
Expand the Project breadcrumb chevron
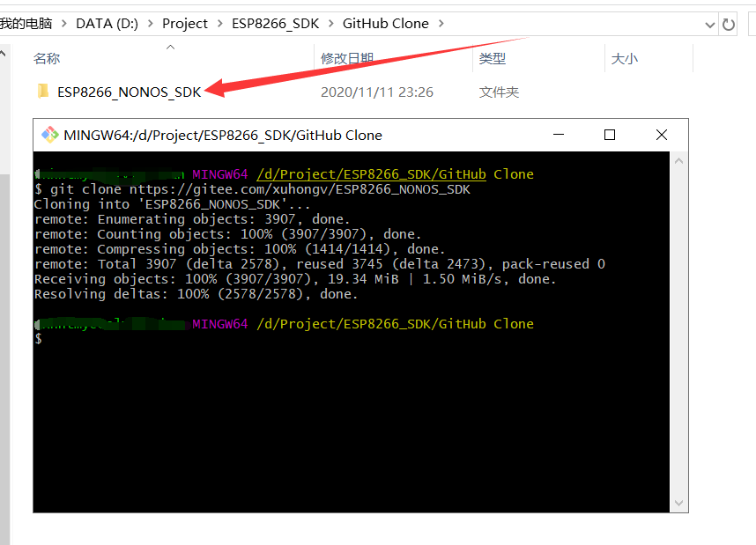221,23
